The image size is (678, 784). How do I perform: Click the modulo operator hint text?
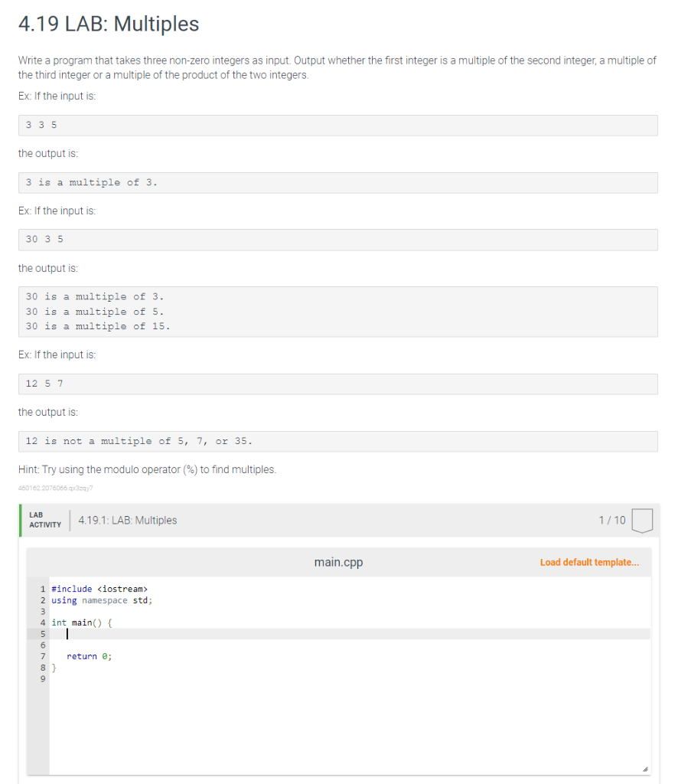pos(147,469)
